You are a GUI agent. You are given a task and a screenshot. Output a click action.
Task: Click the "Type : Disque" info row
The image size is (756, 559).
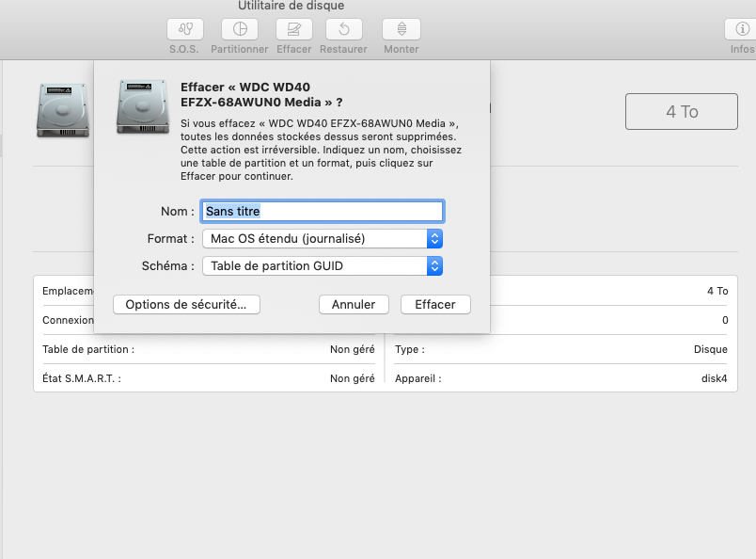coord(561,349)
